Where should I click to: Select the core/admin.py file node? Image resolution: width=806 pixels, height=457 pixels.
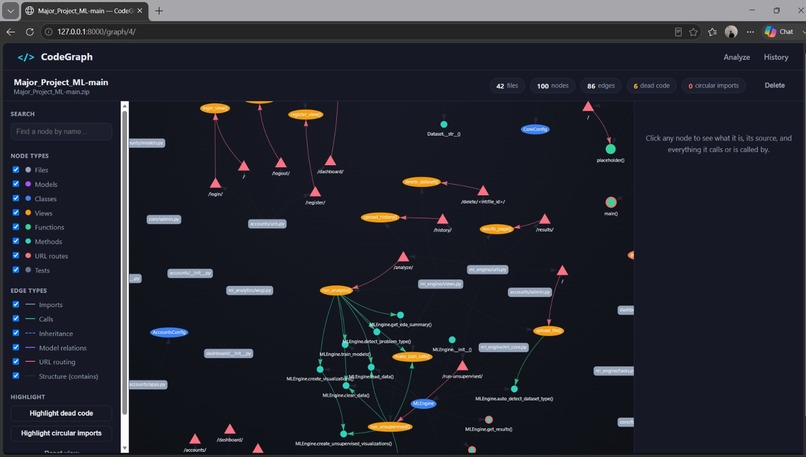click(x=164, y=219)
